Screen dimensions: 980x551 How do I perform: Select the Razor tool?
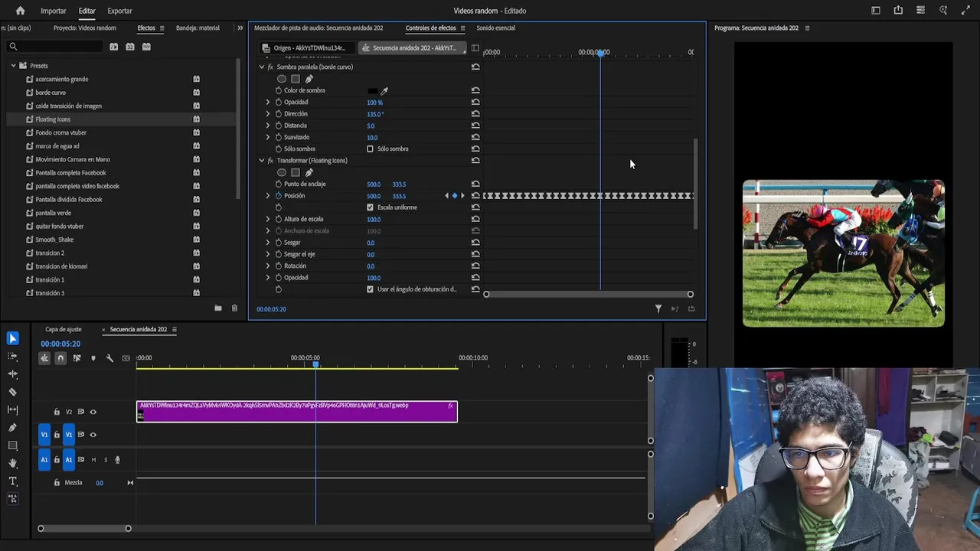coord(12,392)
